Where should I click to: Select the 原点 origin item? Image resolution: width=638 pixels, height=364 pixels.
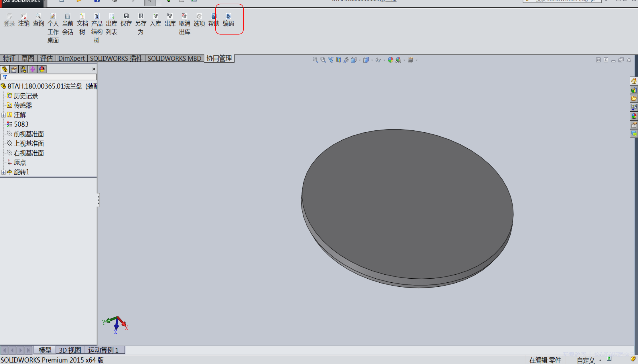coord(17,162)
